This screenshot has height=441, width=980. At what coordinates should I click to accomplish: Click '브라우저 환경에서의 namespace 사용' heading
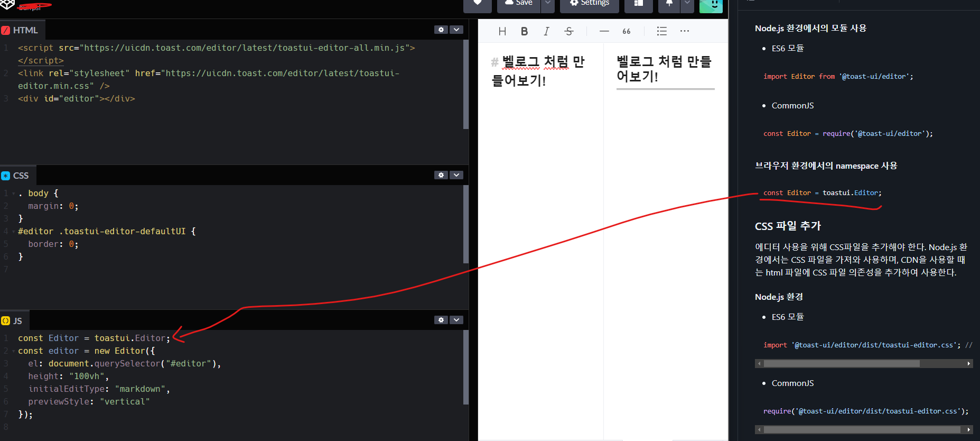[x=826, y=166]
